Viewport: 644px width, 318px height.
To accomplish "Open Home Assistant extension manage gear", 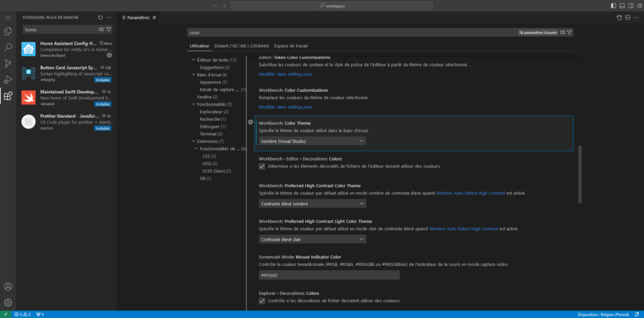I will click(x=109, y=55).
